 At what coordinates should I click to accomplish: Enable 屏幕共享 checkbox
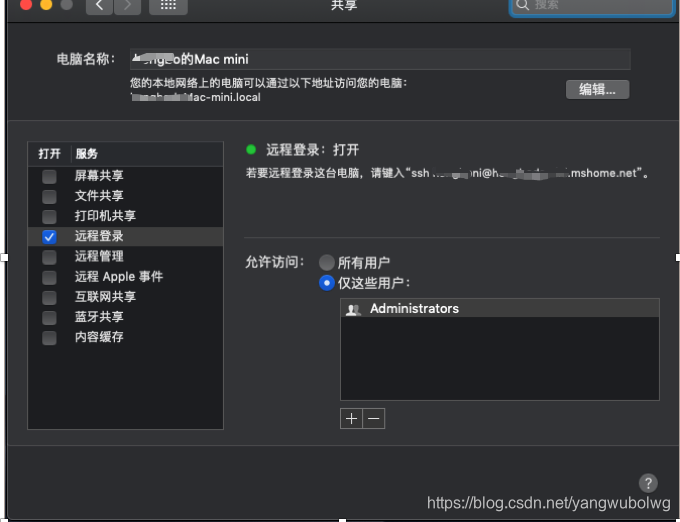[49, 176]
